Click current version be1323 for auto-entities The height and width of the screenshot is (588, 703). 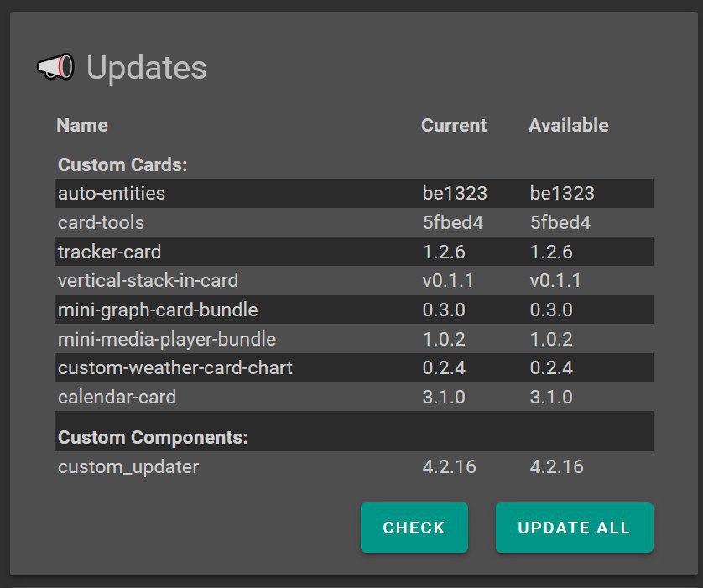(x=455, y=193)
